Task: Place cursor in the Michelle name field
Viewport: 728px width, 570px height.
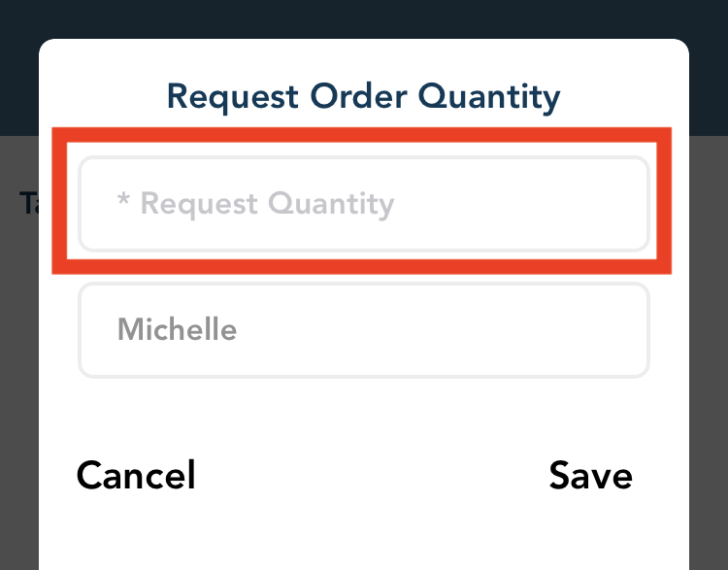Action: tap(363, 330)
